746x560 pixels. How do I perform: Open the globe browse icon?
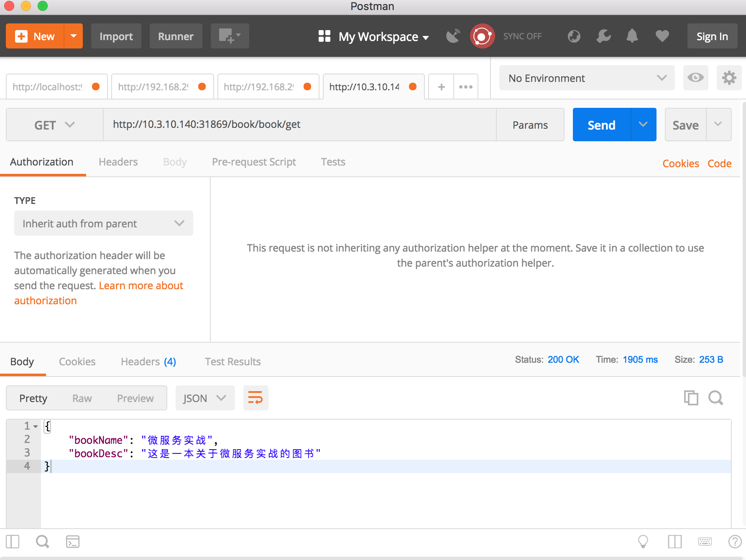coord(574,36)
